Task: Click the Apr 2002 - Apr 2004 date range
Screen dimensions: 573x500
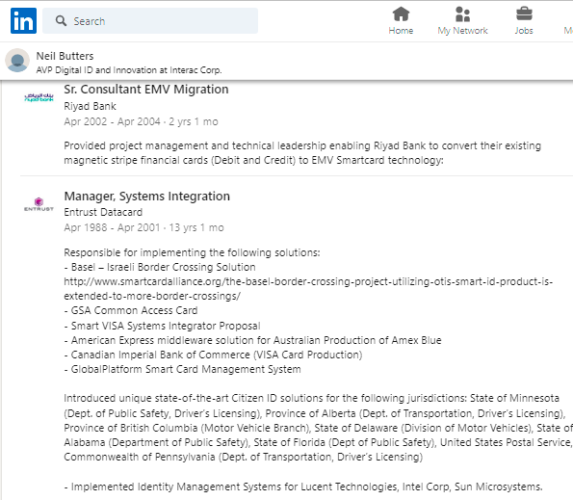Action: click(x=112, y=121)
